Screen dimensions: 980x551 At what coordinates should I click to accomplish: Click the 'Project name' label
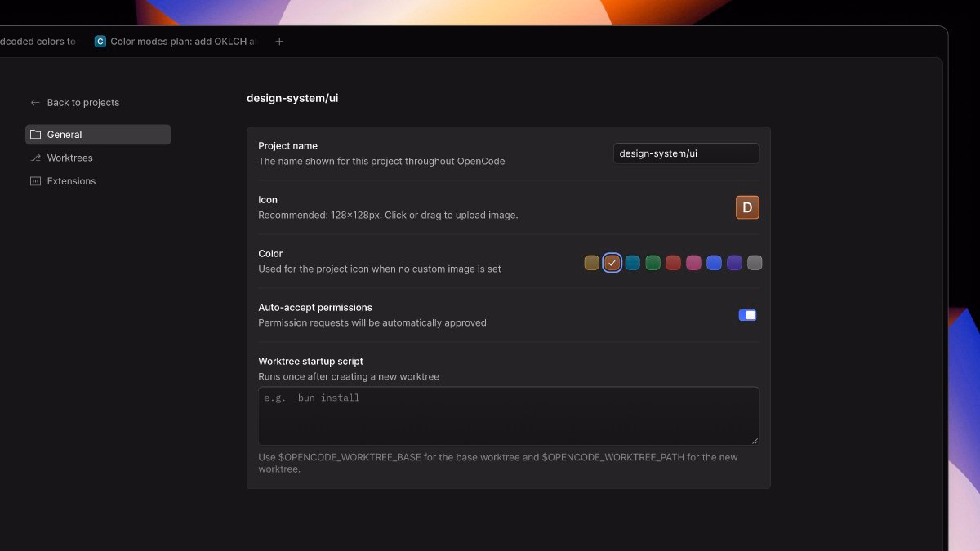tap(288, 146)
